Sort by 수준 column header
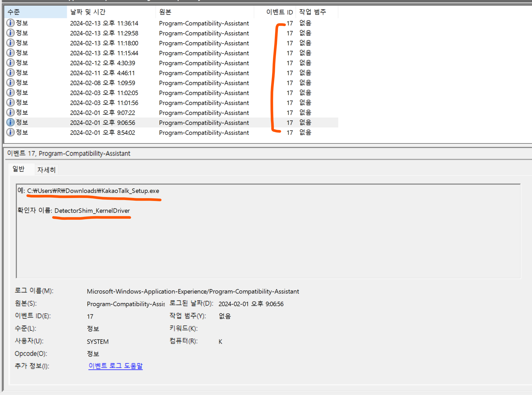This screenshot has height=395, width=532. tap(36, 12)
